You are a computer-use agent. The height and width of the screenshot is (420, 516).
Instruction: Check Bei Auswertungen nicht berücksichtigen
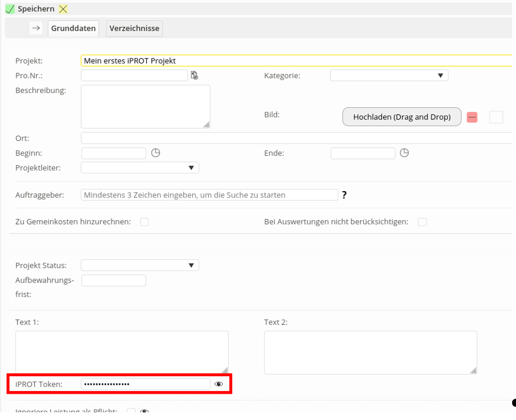coord(422,222)
